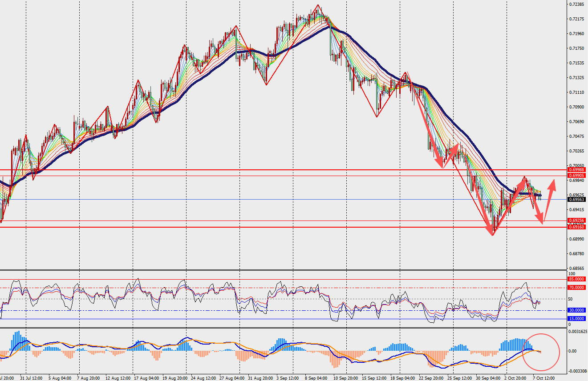Select the 27 Aug 04:00 time axis label
588x381 pixels.
[231, 378]
